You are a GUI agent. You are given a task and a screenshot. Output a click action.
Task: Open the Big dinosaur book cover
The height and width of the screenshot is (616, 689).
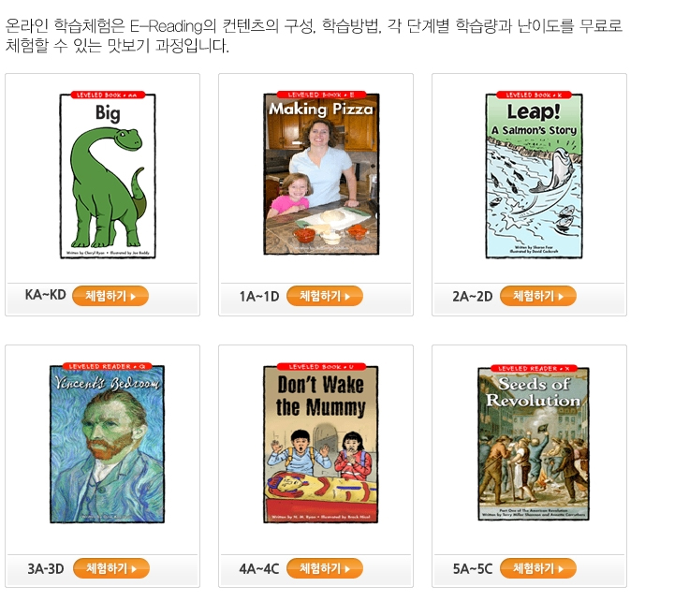(x=108, y=175)
